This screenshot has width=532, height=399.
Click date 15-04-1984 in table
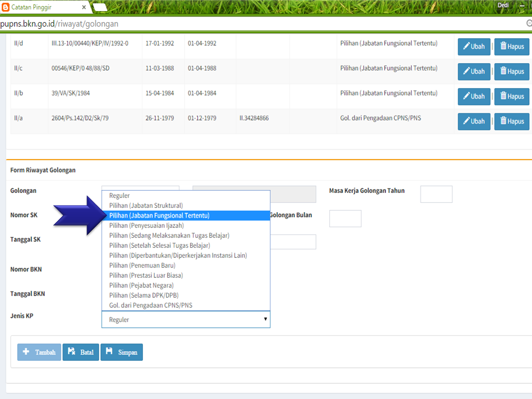point(160,93)
